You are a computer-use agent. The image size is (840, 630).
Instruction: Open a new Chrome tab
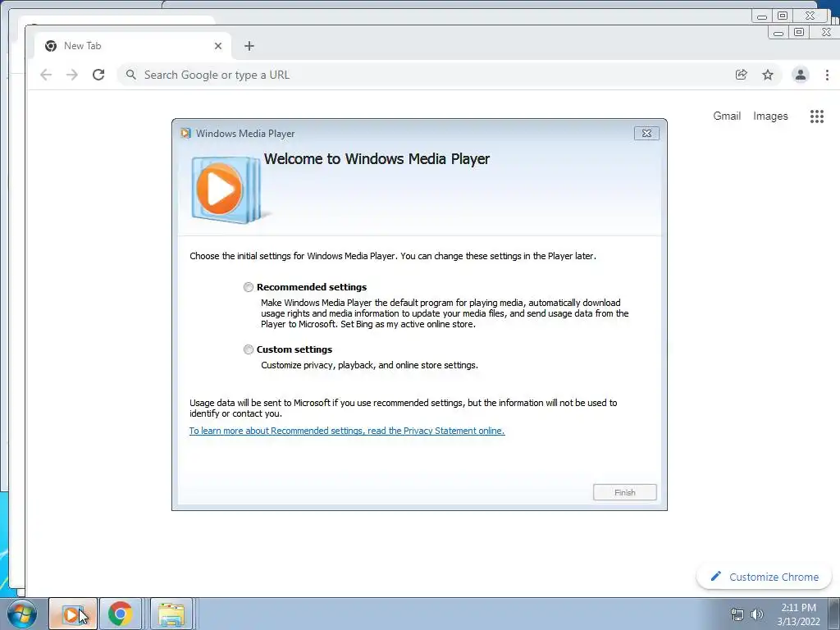[x=249, y=46]
